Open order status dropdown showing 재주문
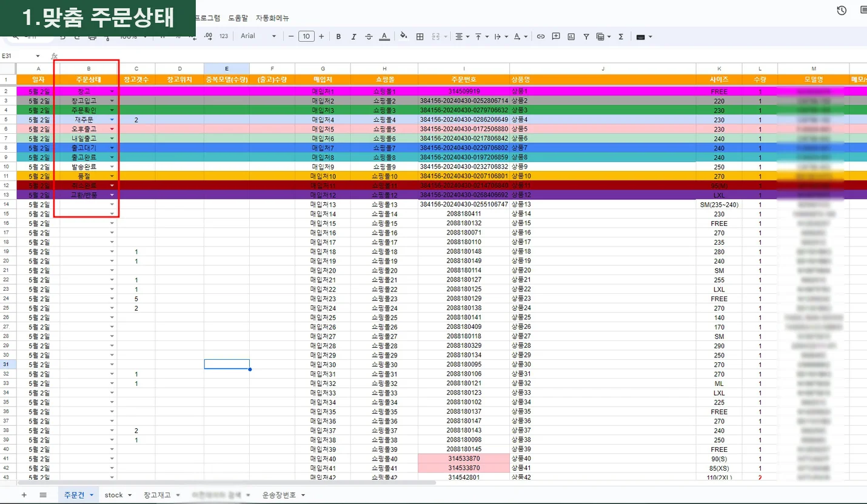Screen dimensions: 867x504 point(112,120)
